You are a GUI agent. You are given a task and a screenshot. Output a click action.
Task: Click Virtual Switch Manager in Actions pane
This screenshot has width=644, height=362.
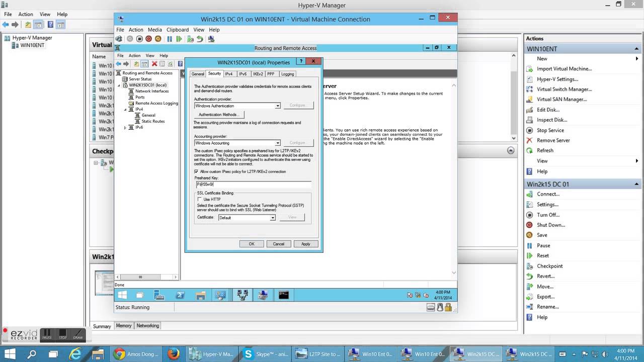tap(564, 89)
